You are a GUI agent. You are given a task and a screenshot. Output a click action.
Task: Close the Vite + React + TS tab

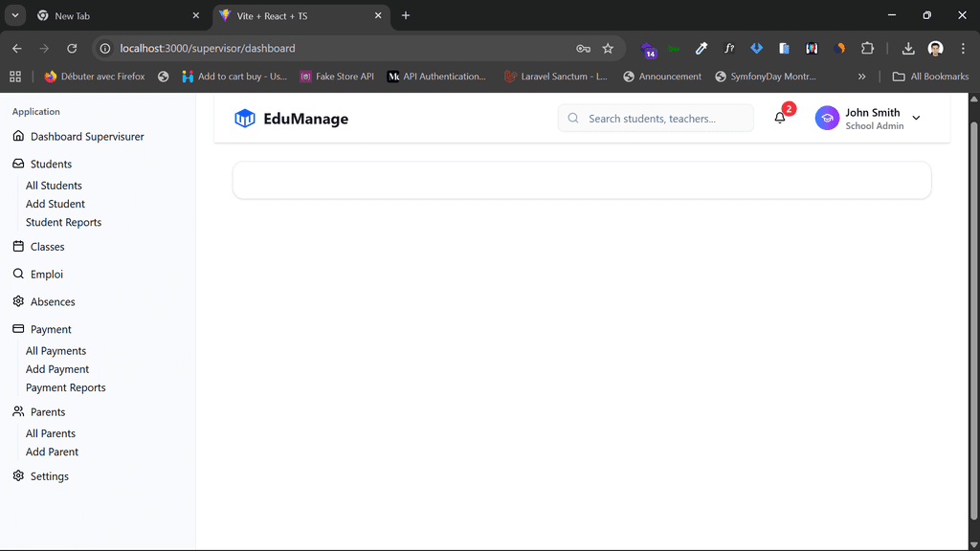click(378, 15)
